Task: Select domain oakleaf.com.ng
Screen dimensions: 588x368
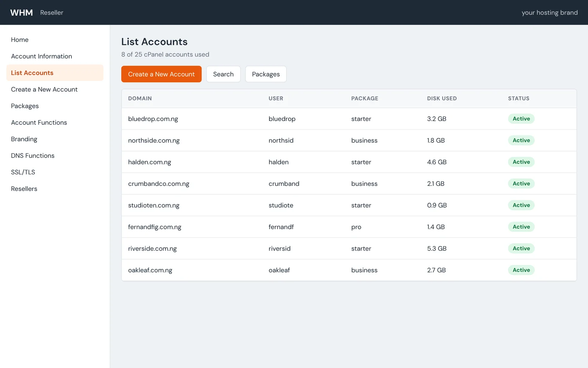Action: click(150, 270)
